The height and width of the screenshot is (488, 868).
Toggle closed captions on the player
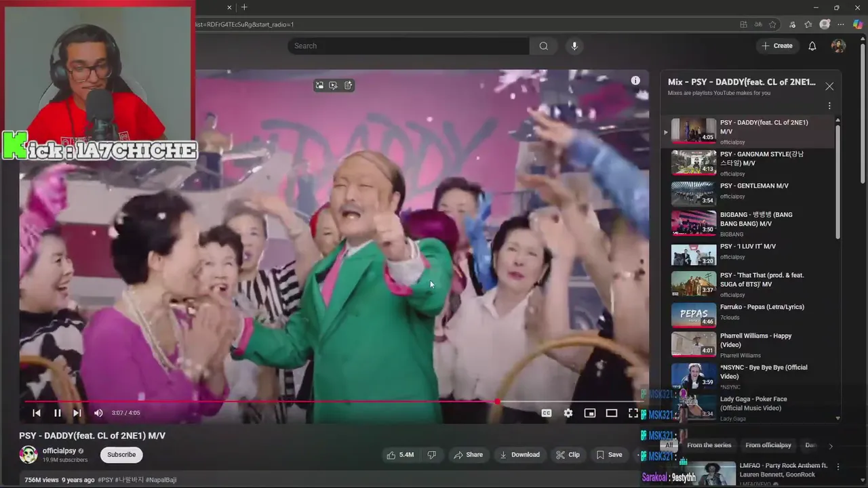(x=547, y=413)
